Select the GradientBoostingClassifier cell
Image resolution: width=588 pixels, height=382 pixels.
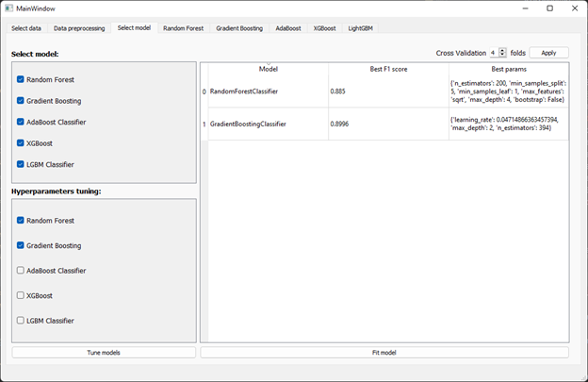pyautogui.click(x=269, y=125)
